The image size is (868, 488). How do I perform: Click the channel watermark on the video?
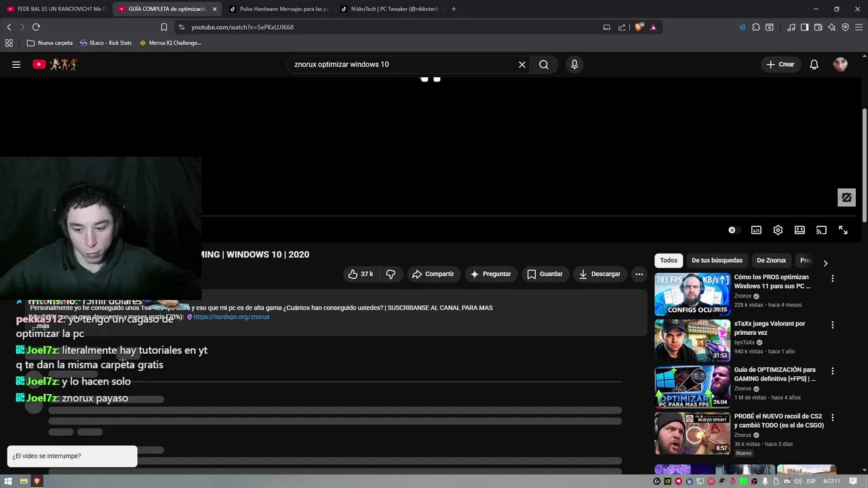(x=846, y=197)
